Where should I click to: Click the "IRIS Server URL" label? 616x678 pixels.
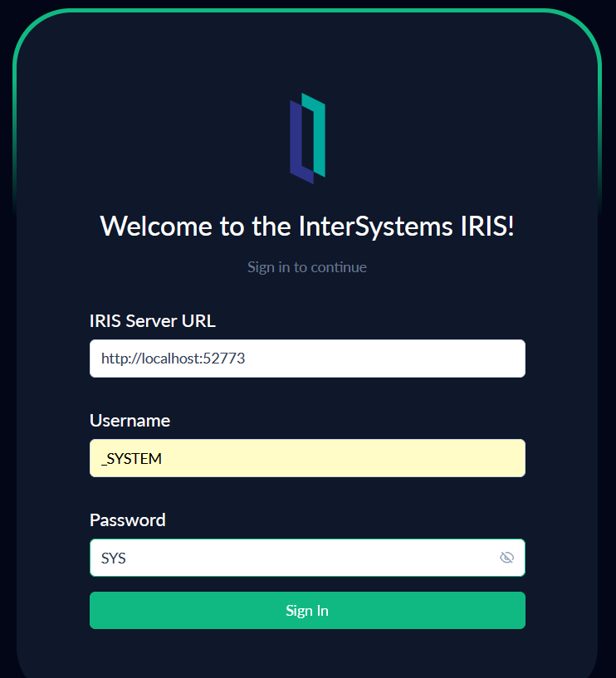click(152, 321)
